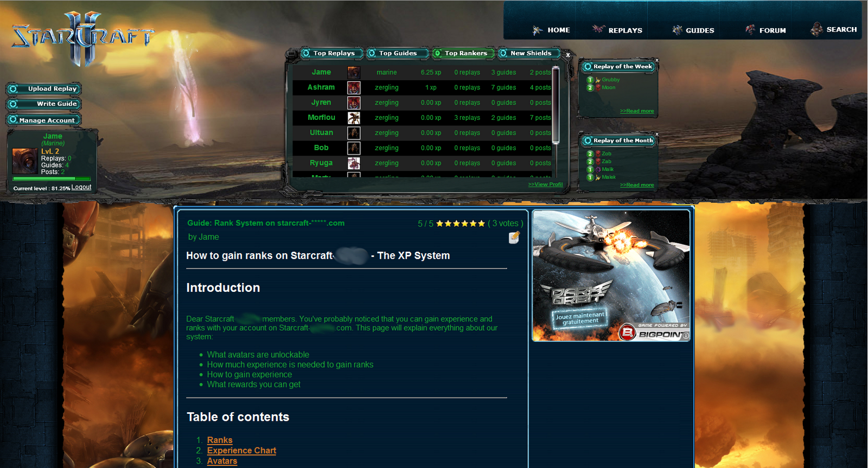Viewport: 868px width, 468px height.
Task: Close the rankings panel with X
Action: 568,55
